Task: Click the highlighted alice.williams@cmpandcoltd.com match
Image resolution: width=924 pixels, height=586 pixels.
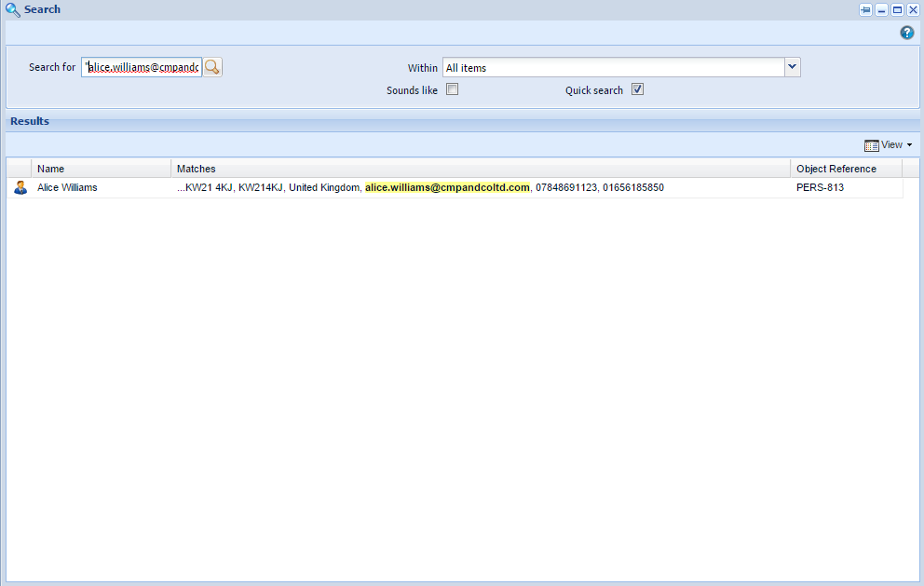Action: [447, 187]
